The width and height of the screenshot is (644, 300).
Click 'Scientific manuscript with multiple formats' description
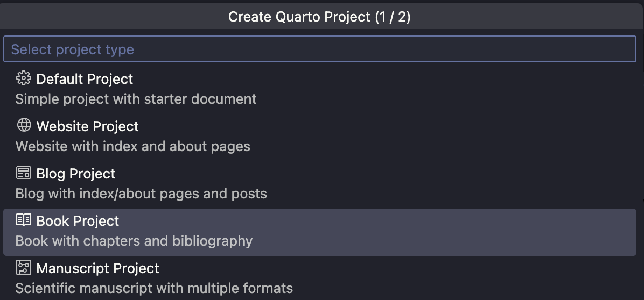[154, 288]
